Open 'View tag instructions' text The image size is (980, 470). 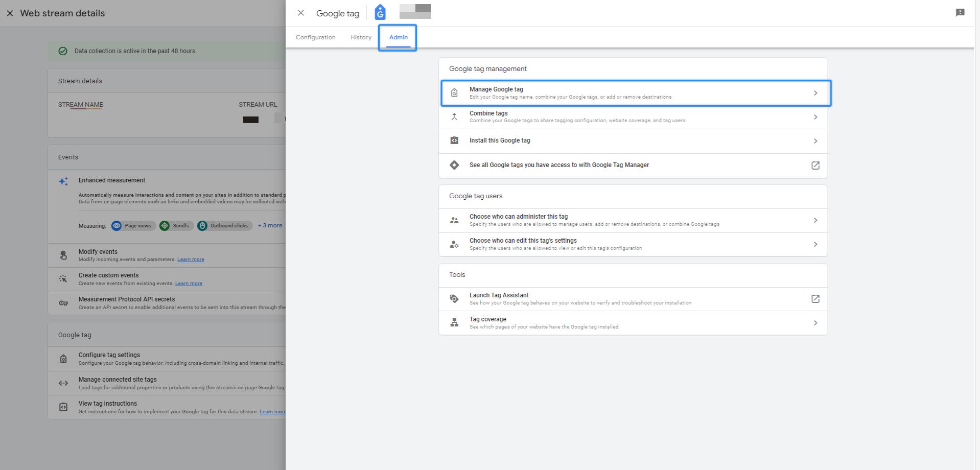[108, 404]
